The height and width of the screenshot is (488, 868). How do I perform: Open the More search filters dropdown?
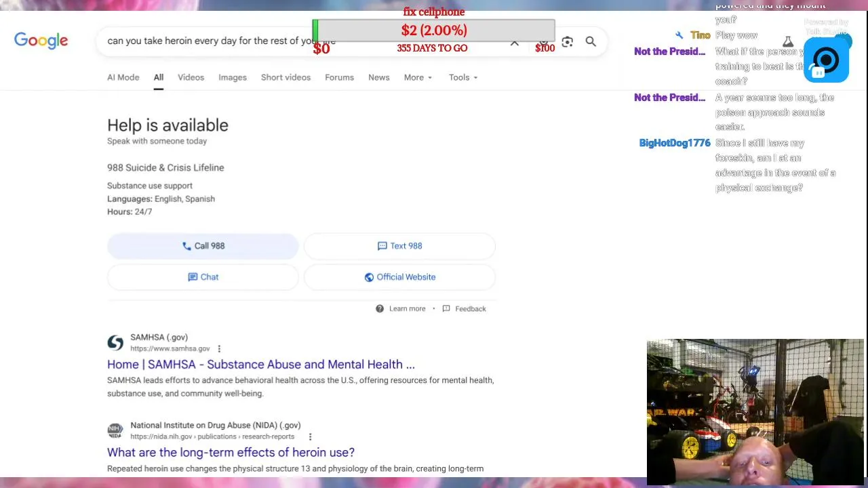[418, 77]
